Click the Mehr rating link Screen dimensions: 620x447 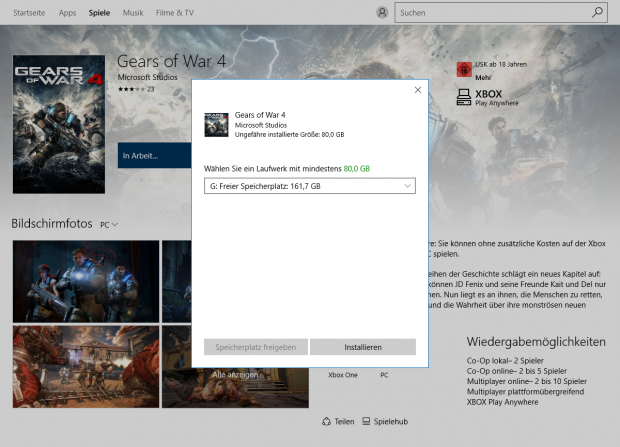[x=483, y=78]
